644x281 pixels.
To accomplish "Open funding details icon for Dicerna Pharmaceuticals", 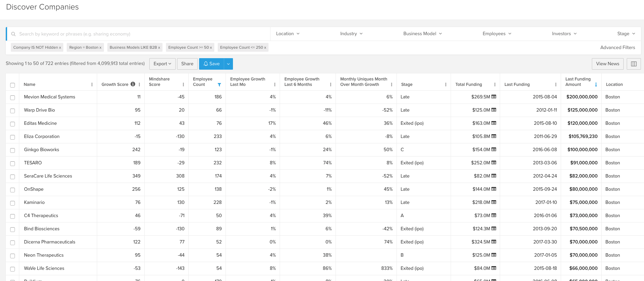I will tap(494, 242).
